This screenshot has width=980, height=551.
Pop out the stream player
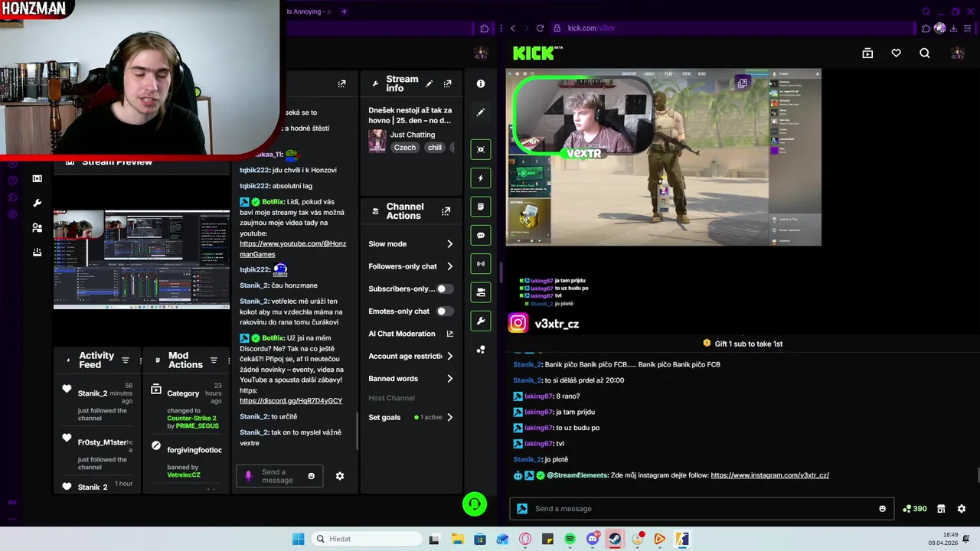pos(742,83)
